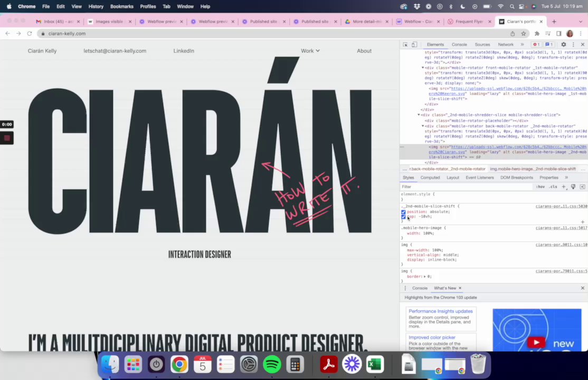588x380 pixels.
Task: Open the Computed styles tab
Action: (x=430, y=177)
